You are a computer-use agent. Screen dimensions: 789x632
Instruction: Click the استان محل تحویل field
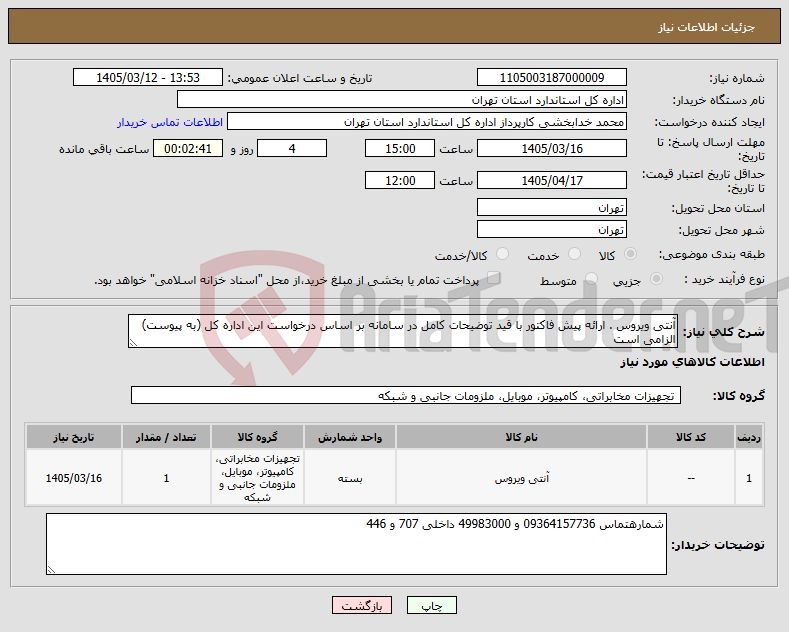[x=551, y=207]
